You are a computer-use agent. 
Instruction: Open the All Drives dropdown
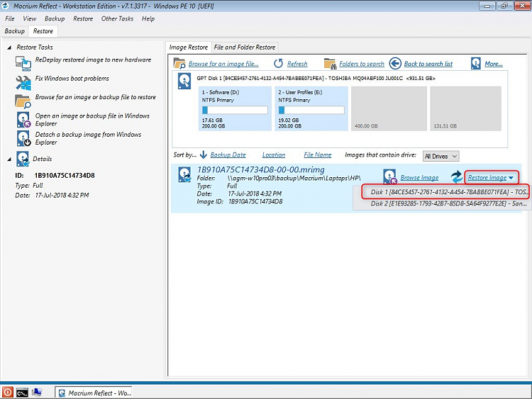(440, 157)
